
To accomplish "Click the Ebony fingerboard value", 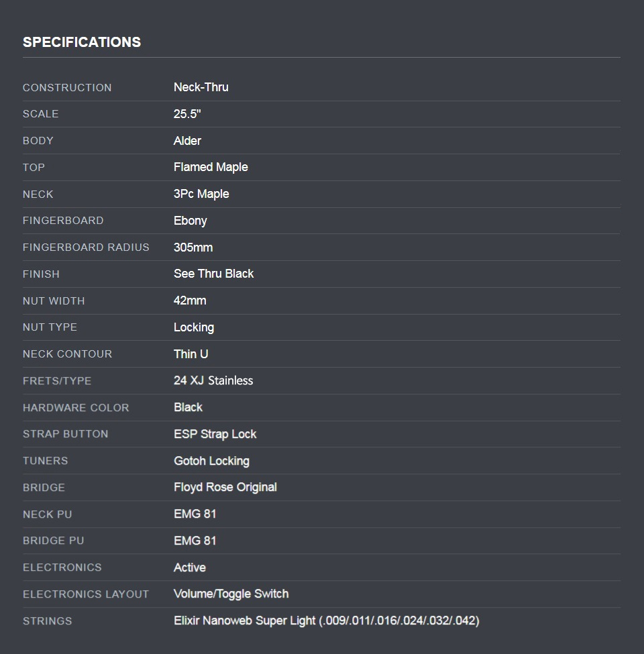I will click(x=190, y=221).
